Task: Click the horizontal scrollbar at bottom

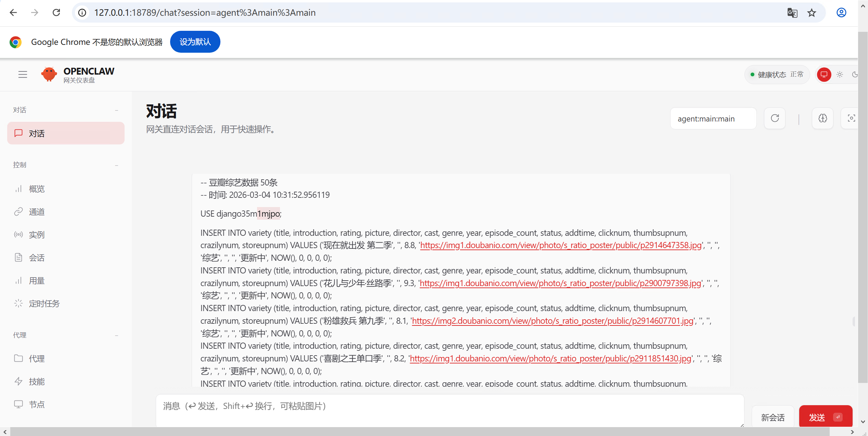Action: pyautogui.click(x=419, y=432)
